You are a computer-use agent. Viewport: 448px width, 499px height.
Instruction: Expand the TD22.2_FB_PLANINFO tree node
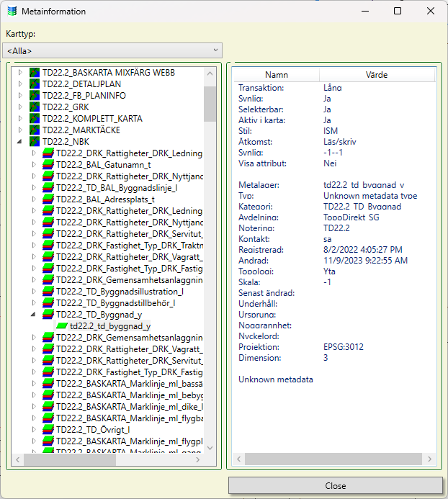click(20, 96)
